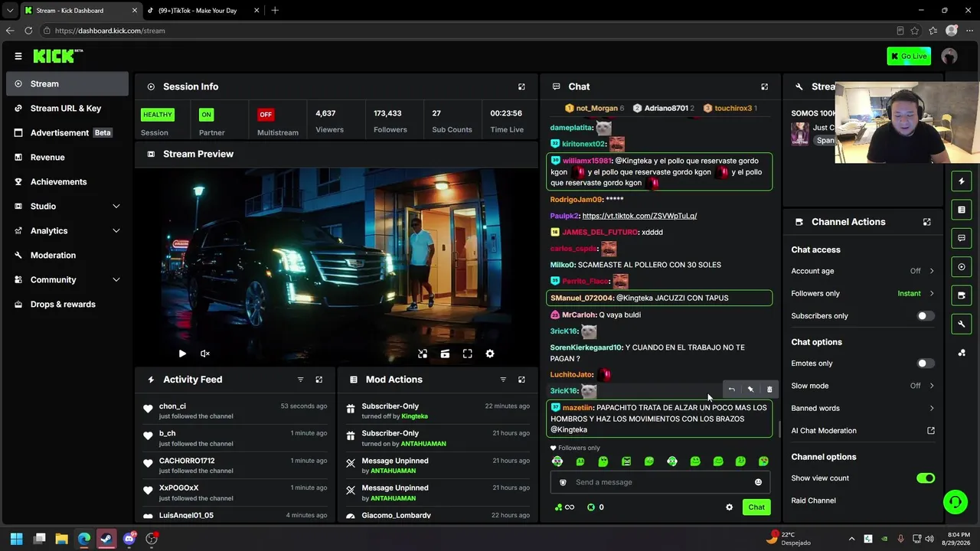Select Stream in the sidebar

(67, 83)
